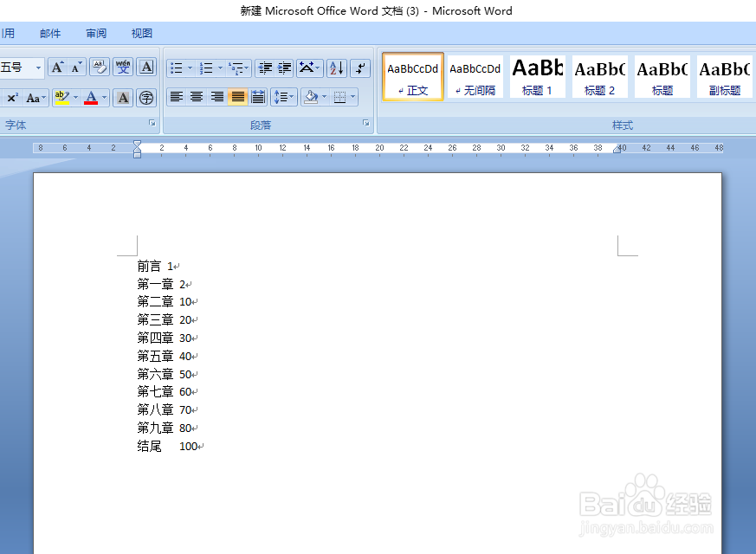Align text left
756x554 pixels.
[177, 97]
